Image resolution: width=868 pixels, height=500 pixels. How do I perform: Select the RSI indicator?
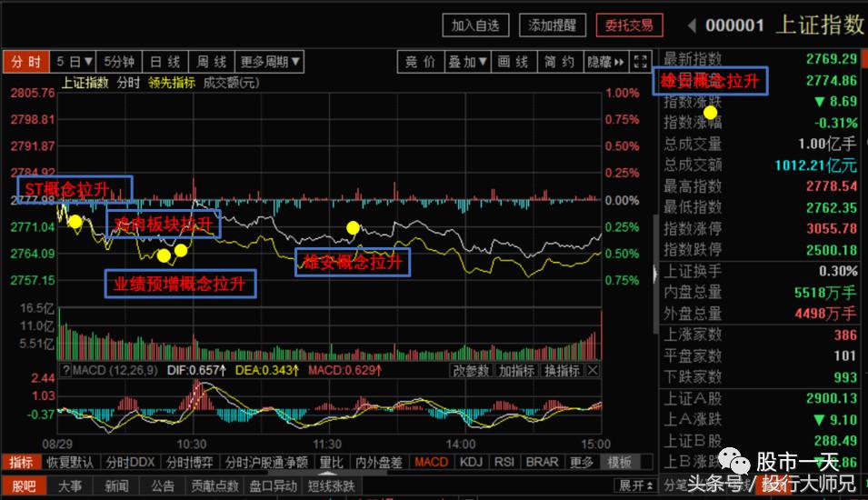(x=504, y=462)
